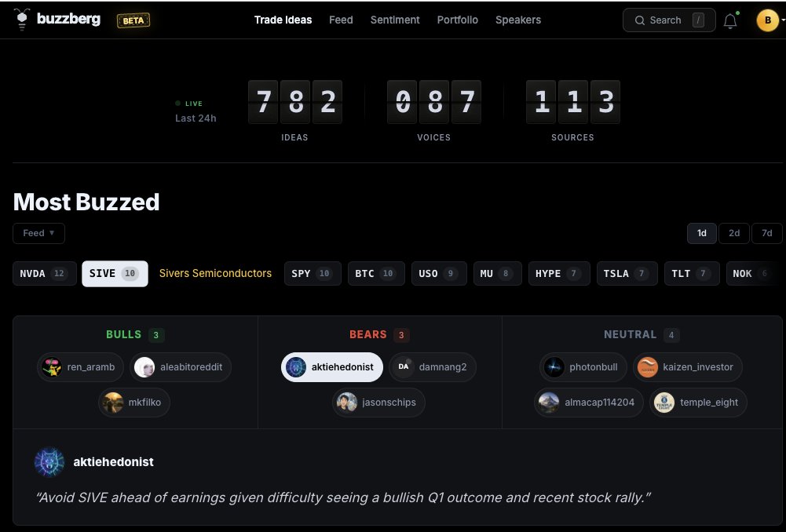Viewport: 786px width, 532px height.
Task: Click the NEUTRAL heading
Action: (630, 334)
